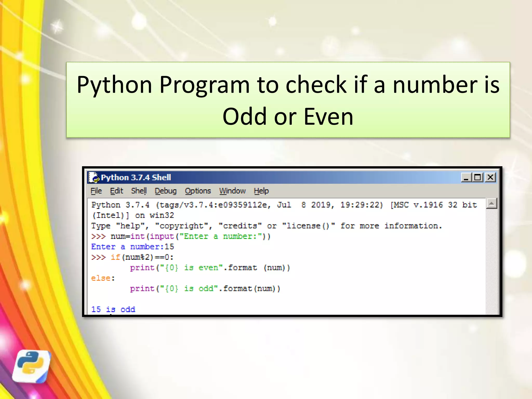Click the slide title about Odd or Even

tap(288, 100)
